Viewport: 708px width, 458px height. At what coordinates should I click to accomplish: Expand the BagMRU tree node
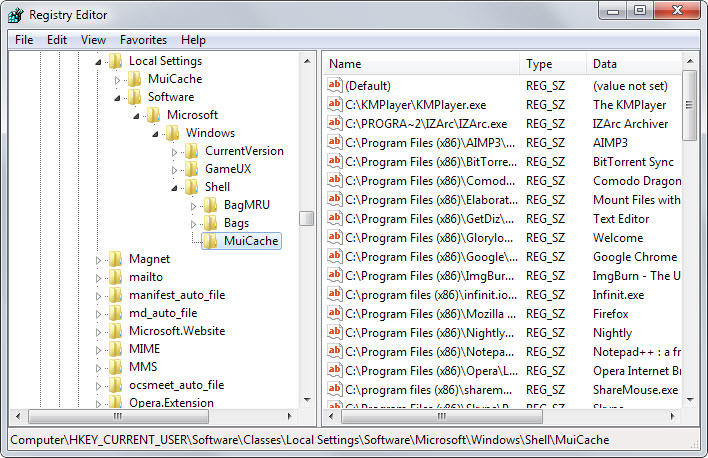tap(193, 206)
